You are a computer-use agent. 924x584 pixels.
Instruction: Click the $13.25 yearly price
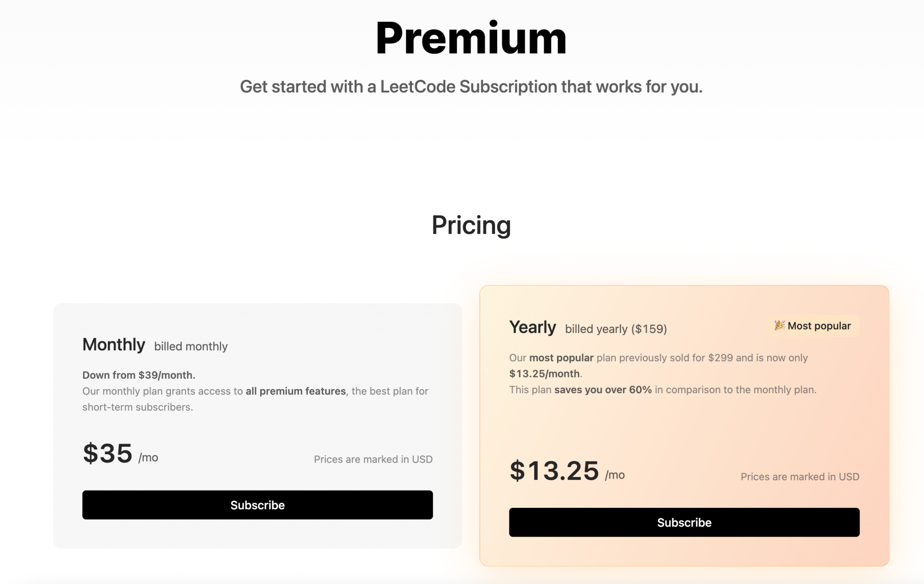tap(554, 471)
